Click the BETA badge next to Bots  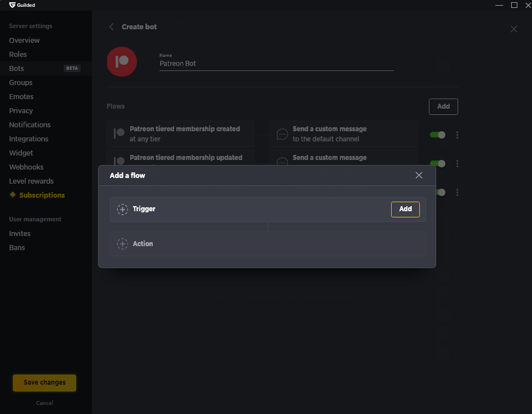pos(72,69)
